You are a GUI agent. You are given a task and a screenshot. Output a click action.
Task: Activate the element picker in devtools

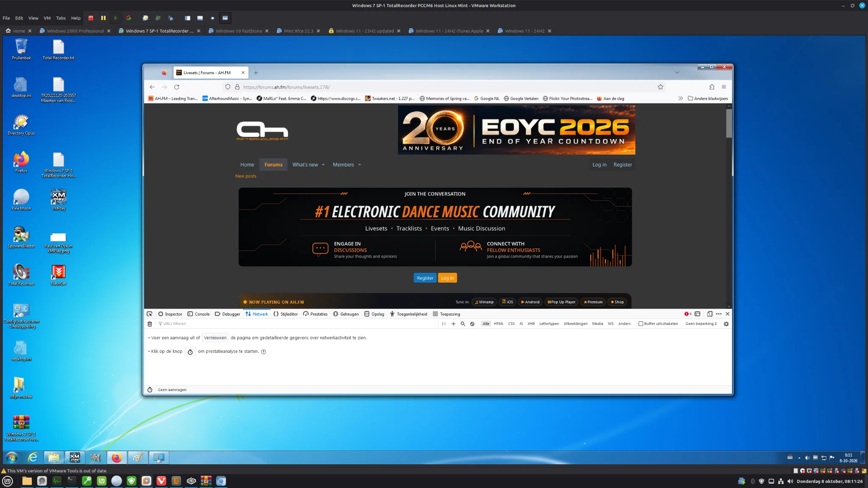pyautogui.click(x=150, y=314)
